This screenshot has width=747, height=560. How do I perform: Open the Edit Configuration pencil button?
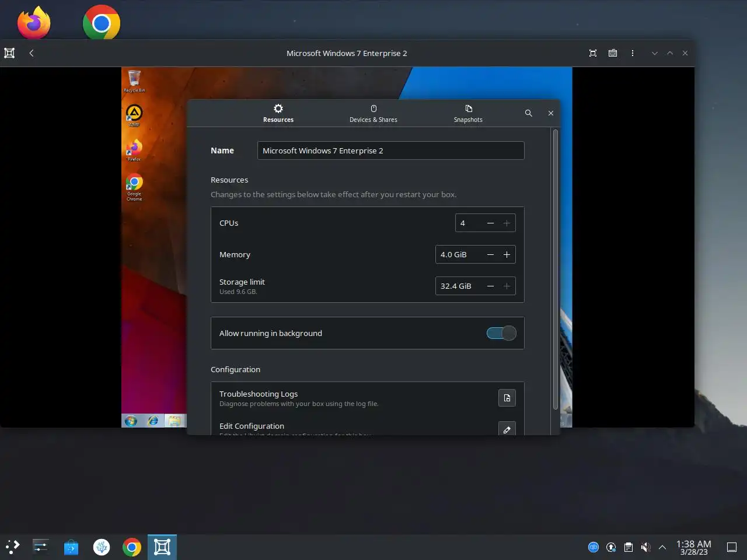(507, 429)
